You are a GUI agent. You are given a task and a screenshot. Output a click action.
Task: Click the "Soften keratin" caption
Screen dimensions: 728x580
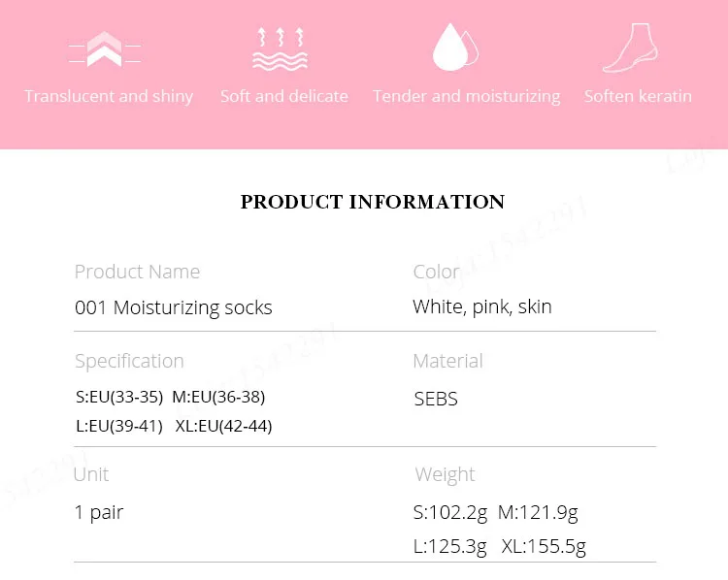coord(638,96)
